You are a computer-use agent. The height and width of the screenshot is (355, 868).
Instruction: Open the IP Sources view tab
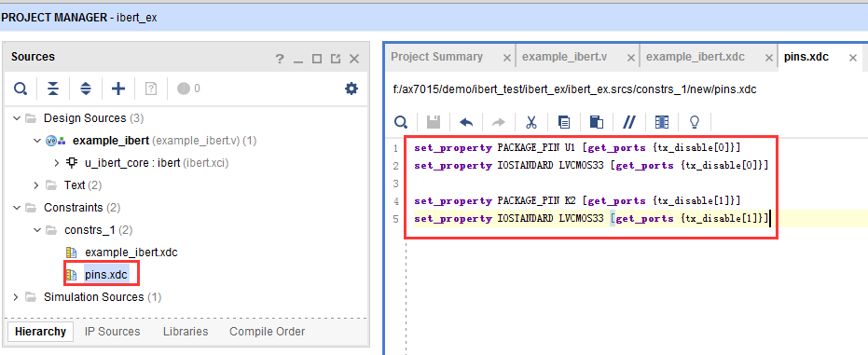click(x=113, y=332)
